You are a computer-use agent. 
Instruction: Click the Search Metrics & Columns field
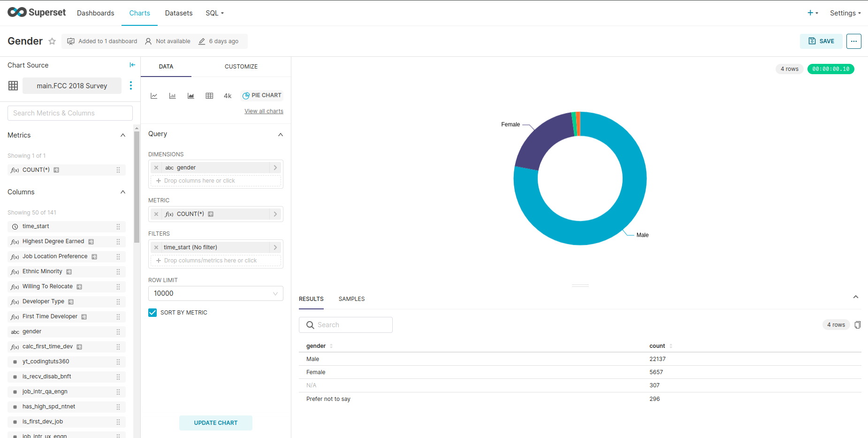coord(69,113)
